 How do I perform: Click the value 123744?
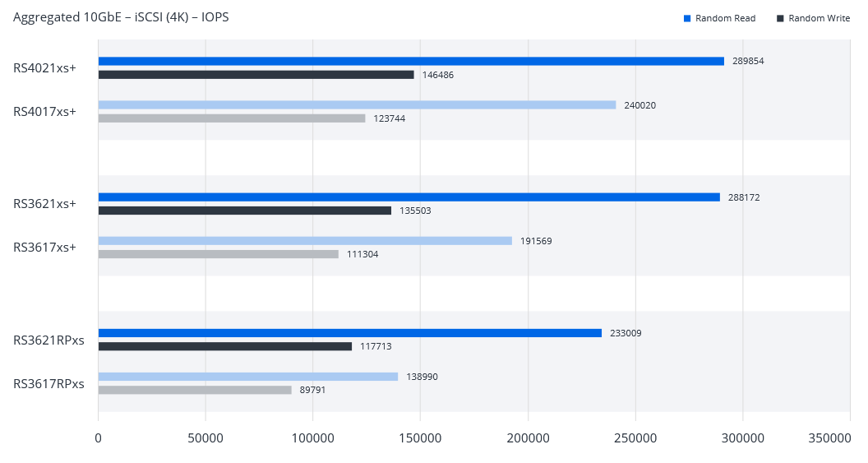[389, 118]
